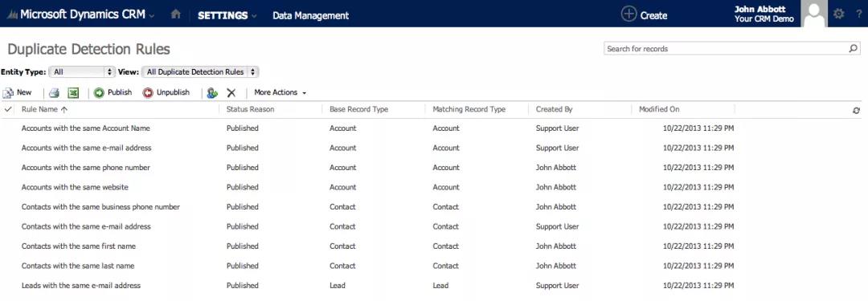
Task: Open the View dropdown for duplicate detection rules
Action: 200,72
